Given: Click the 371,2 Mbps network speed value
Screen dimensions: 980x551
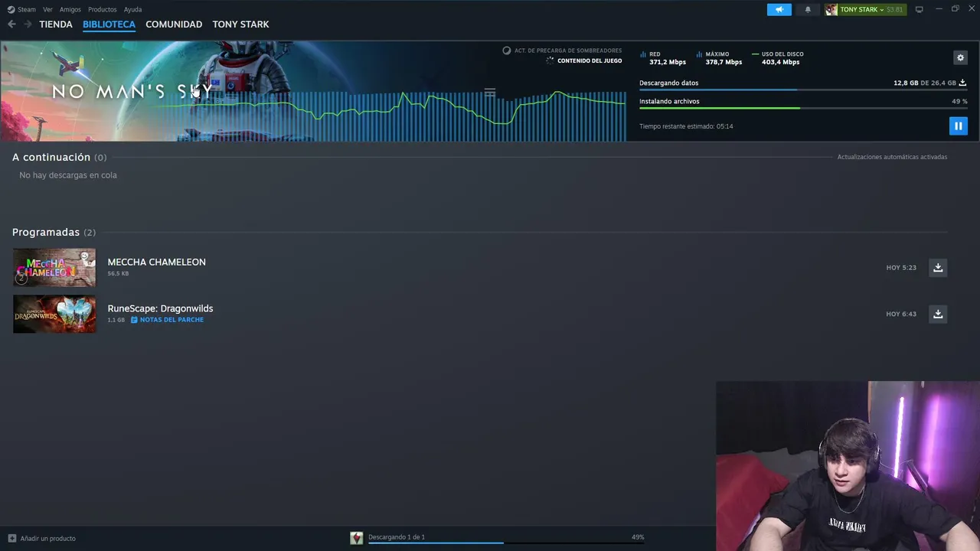Looking at the screenshot, I should tap(668, 62).
